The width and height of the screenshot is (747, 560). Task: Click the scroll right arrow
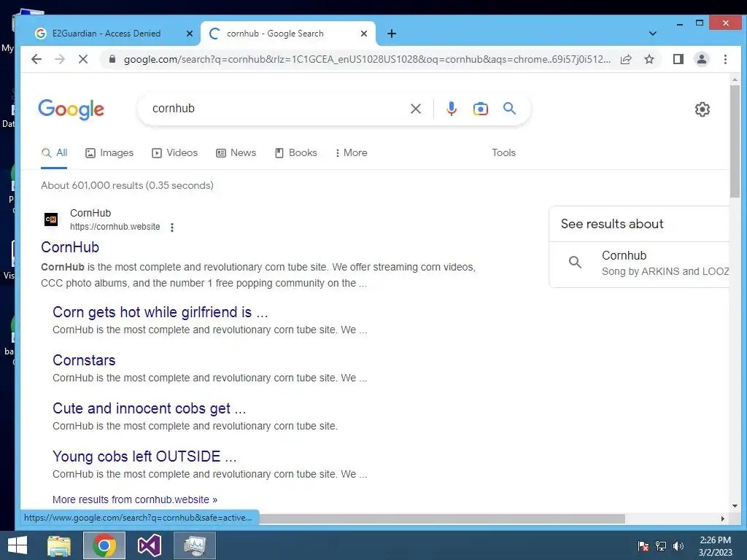(x=723, y=518)
